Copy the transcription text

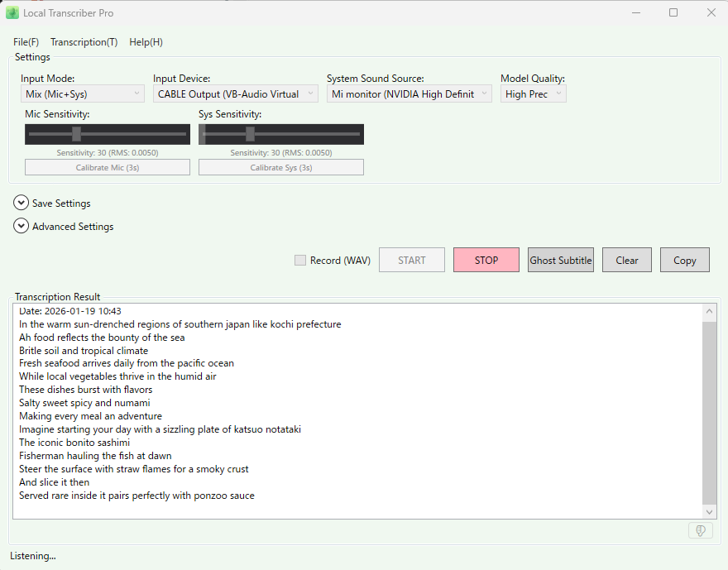click(685, 260)
